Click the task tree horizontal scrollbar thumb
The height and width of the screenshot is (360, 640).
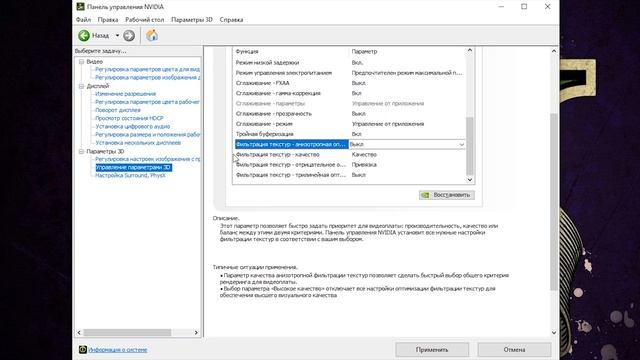coord(127,333)
